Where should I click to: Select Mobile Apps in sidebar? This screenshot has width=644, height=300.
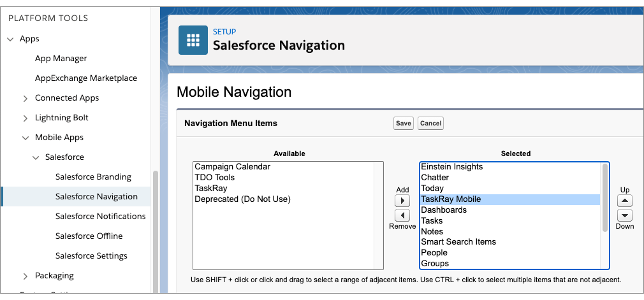tap(59, 137)
